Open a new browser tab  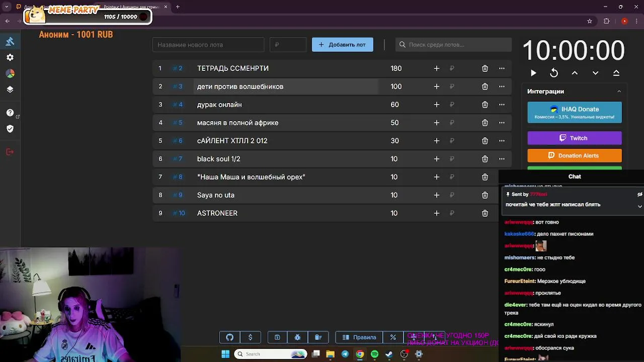tap(178, 7)
